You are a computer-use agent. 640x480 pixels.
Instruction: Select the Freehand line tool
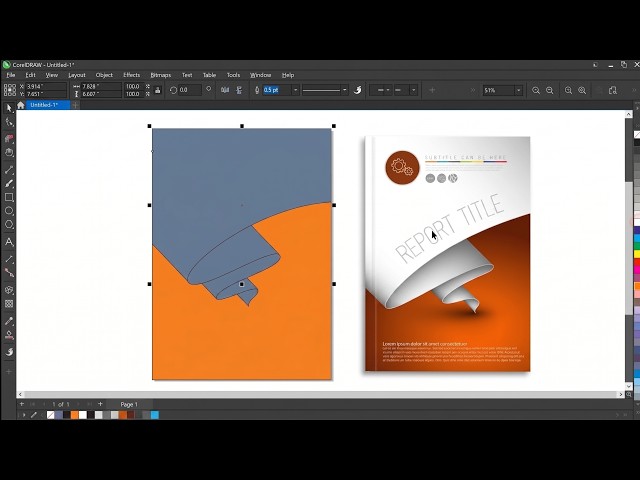[9, 170]
